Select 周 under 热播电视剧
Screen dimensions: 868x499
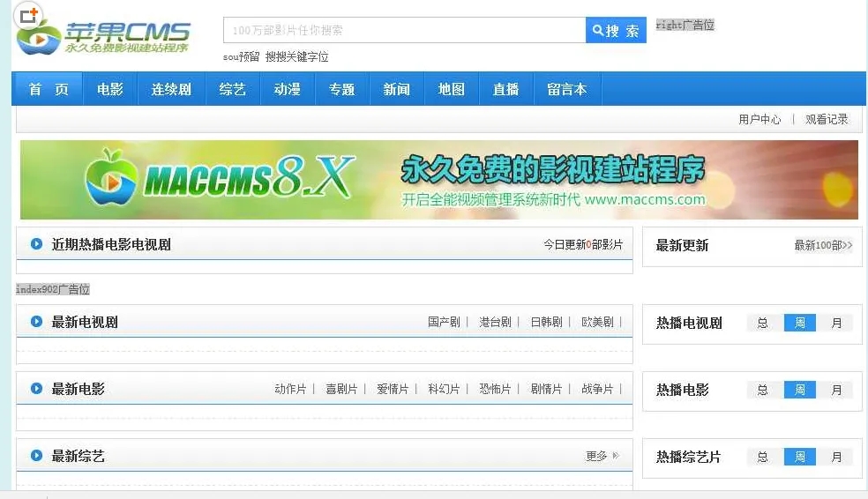point(800,323)
